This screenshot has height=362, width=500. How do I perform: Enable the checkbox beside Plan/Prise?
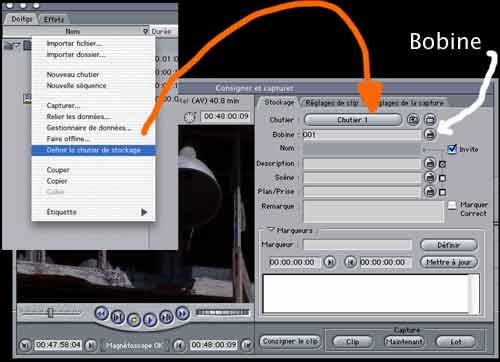pos(442,192)
